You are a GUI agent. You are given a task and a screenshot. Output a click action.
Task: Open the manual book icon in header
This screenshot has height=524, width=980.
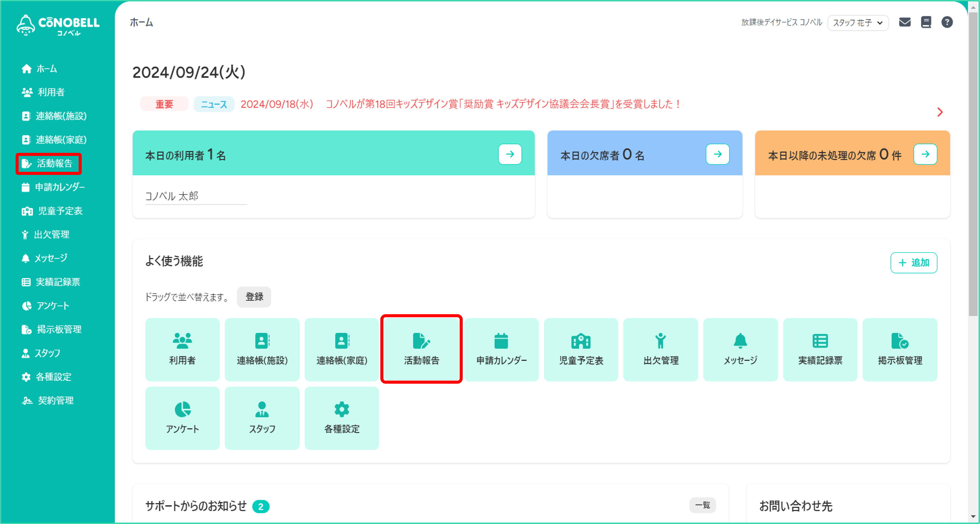pyautogui.click(x=926, y=22)
